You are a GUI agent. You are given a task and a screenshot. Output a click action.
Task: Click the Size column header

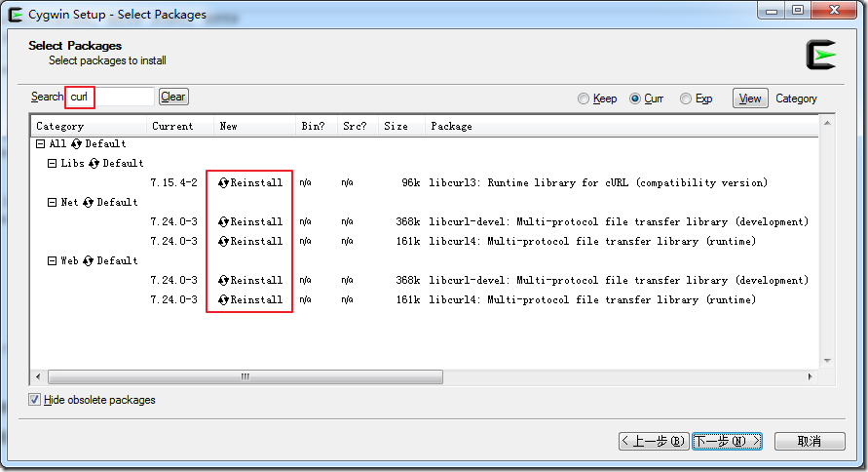coord(401,127)
